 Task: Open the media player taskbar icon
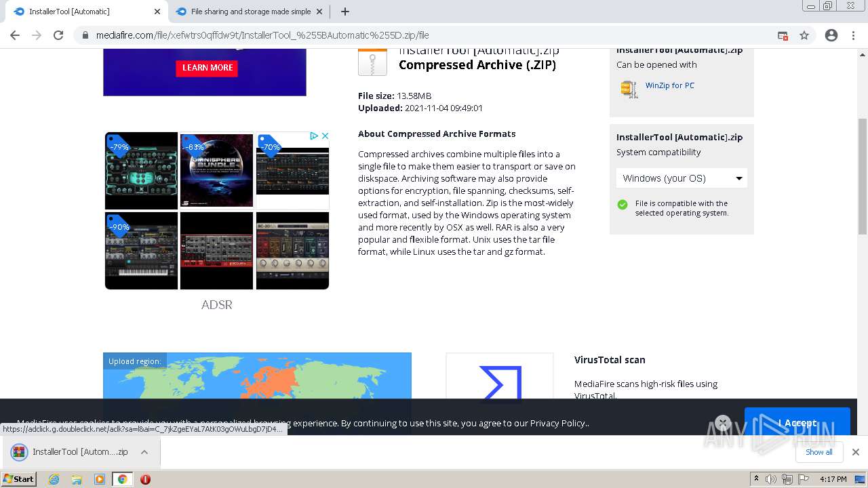pos(100,479)
